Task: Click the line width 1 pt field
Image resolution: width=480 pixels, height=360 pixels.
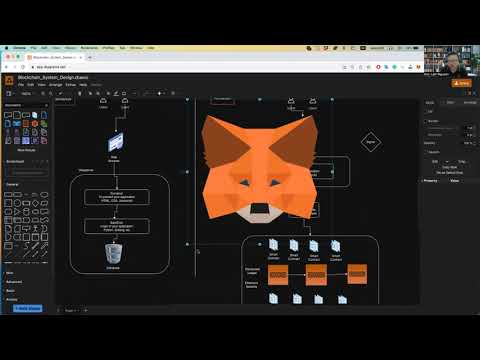Action: pos(469,128)
